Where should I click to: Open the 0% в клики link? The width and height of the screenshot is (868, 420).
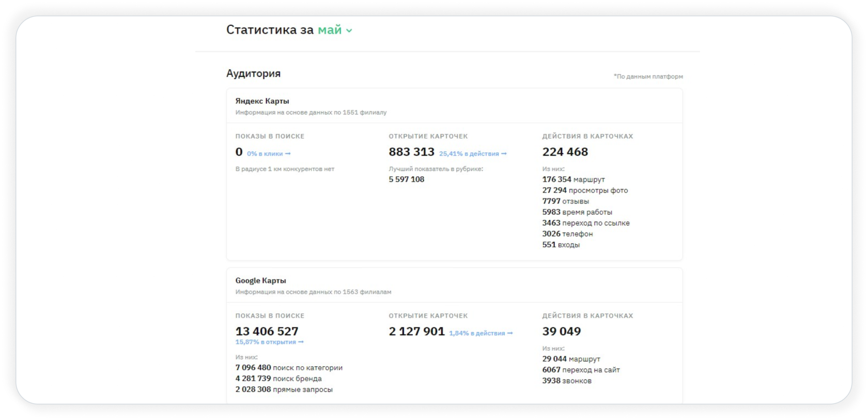point(269,154)
